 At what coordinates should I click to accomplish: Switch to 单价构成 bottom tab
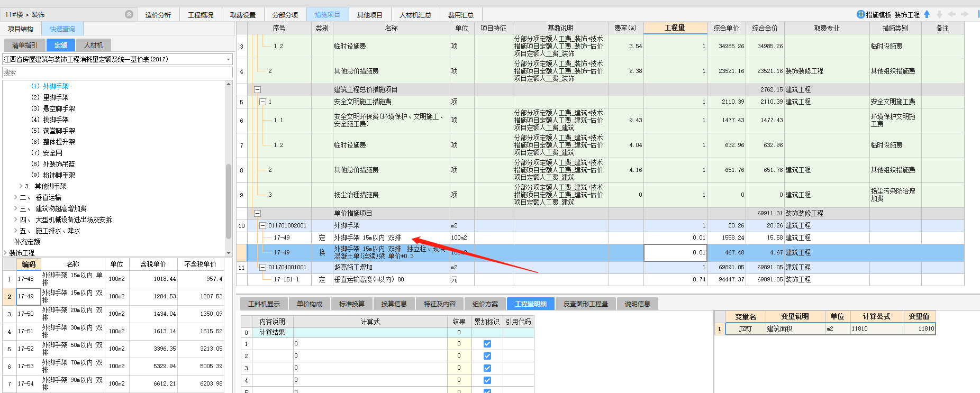coord(310,304)
